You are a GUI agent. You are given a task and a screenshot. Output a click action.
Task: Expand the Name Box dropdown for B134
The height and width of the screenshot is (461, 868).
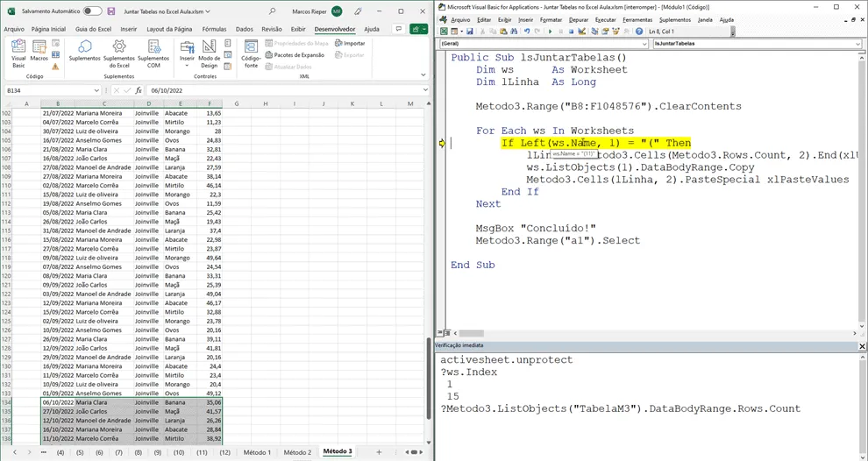coord(96,90)
